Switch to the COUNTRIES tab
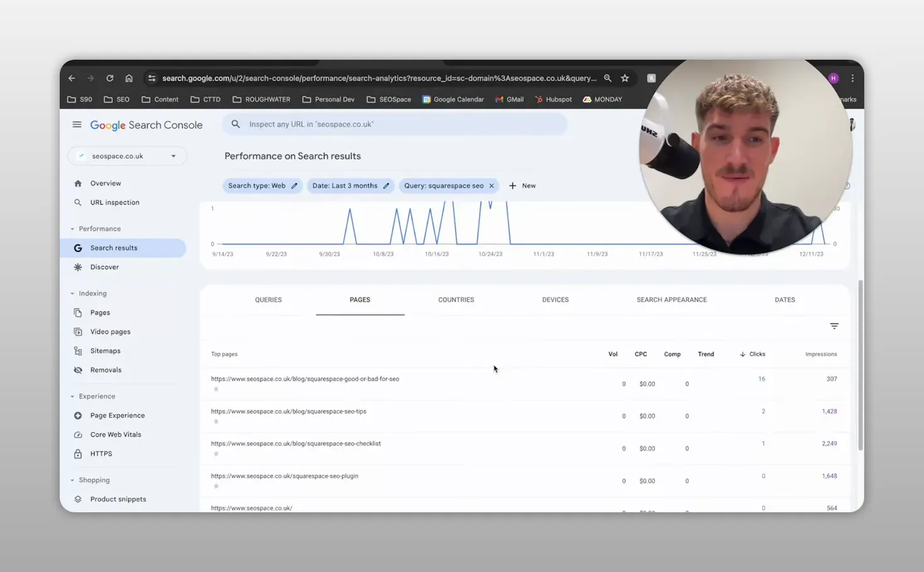 (x=456, y=300)
